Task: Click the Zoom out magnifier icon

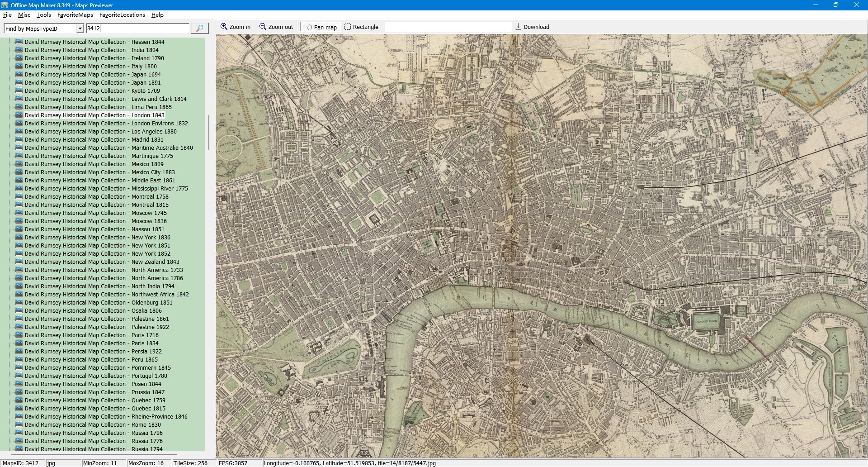Action: coord(263,27)
